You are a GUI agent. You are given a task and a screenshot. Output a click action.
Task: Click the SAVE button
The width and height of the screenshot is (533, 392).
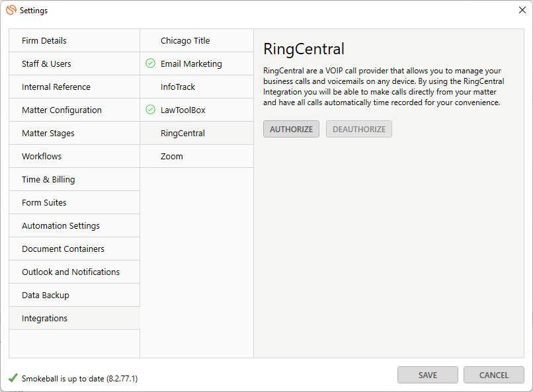click(427, 375)
